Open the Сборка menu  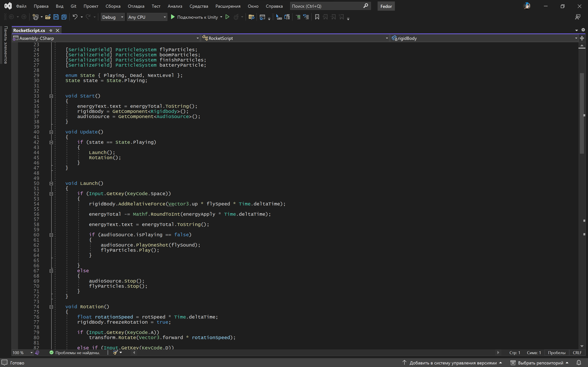click(x=113, y=6)
